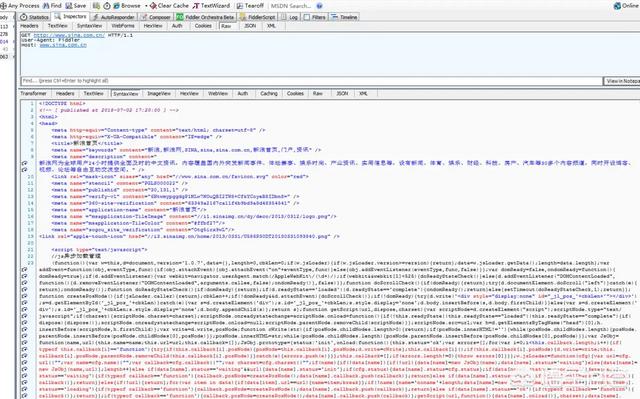Click the request Find text box
640x399 pixels.
click(311, 81)
